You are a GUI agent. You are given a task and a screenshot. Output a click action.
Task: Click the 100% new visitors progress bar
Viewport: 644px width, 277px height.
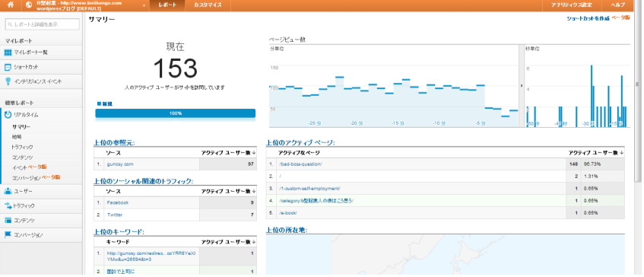pyautogui.click(x=176, y=113)
